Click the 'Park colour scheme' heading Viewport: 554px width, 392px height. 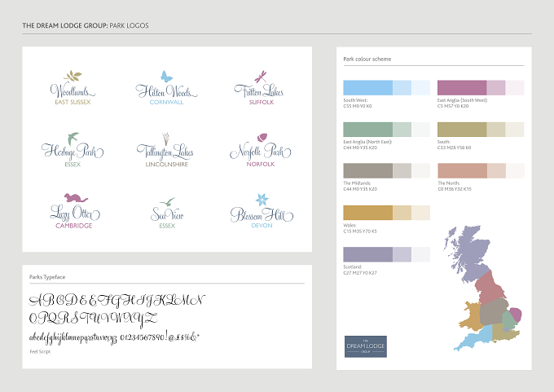pos(367,59)
